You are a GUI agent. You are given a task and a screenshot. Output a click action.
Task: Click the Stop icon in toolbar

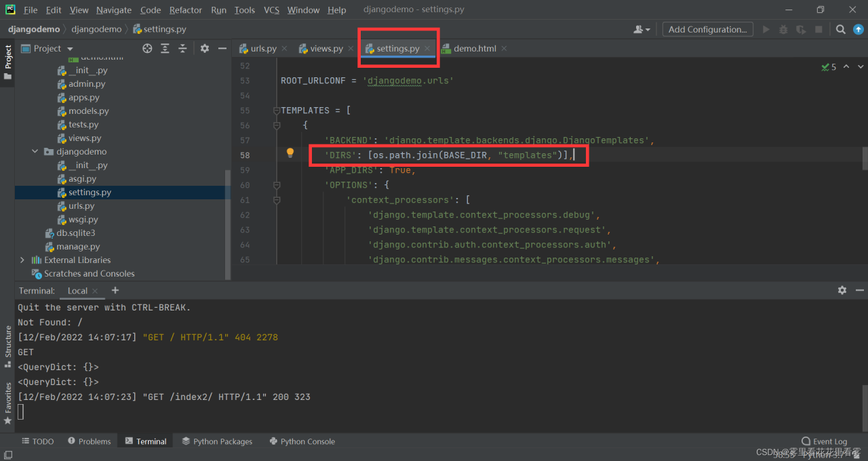click(818, 29)
